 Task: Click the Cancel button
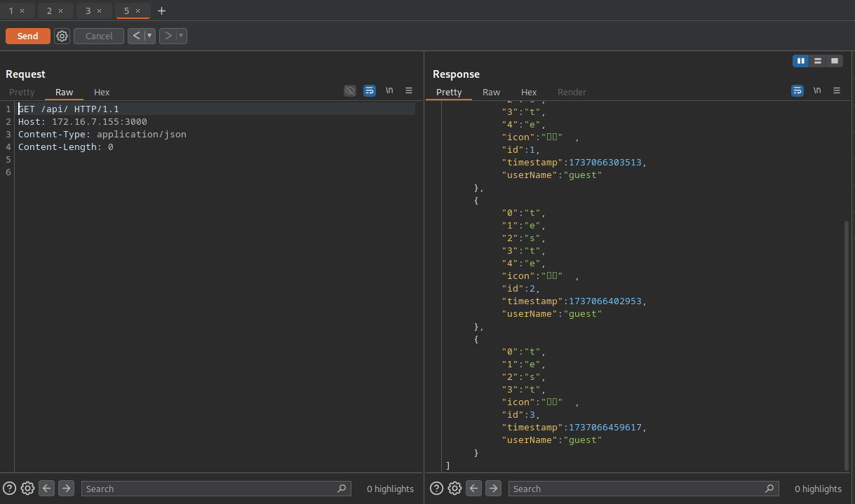coord(98,36)
